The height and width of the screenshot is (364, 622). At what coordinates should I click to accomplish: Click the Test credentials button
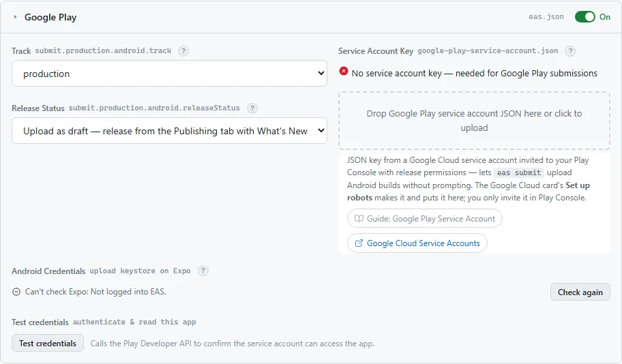pyautogui.click(x=48, y=344)
